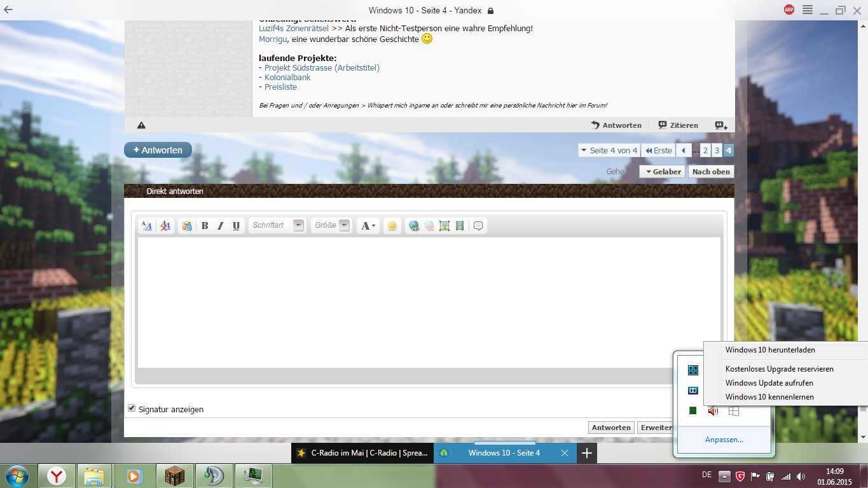Open the Kolonialbank link
The height and width of the screenshot is (488, 868).
click(287, 77)
